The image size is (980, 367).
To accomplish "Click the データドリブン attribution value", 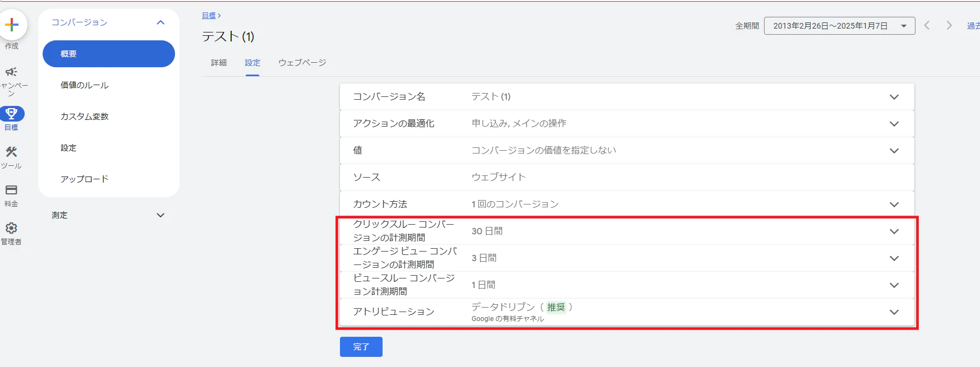I will click(503, 307).
